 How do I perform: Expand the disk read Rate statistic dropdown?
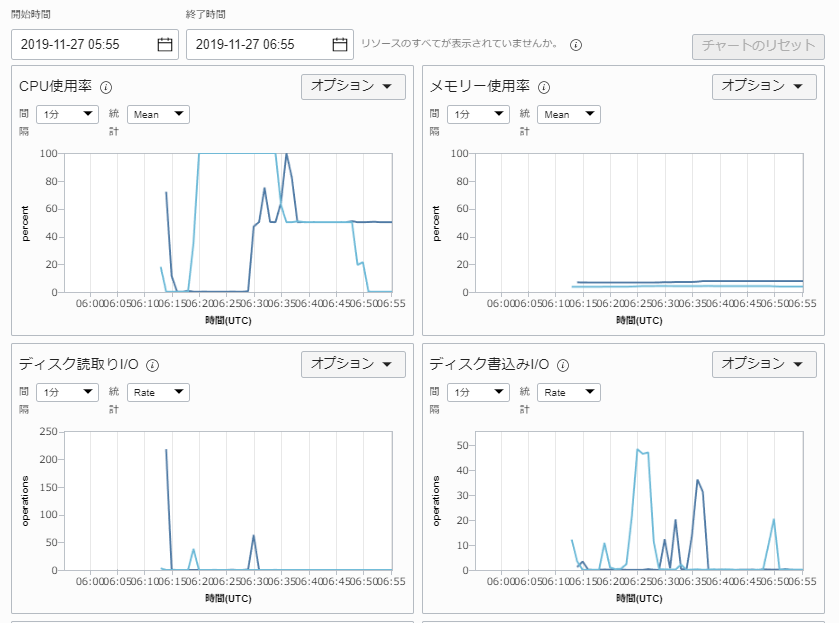click(158, 392)
